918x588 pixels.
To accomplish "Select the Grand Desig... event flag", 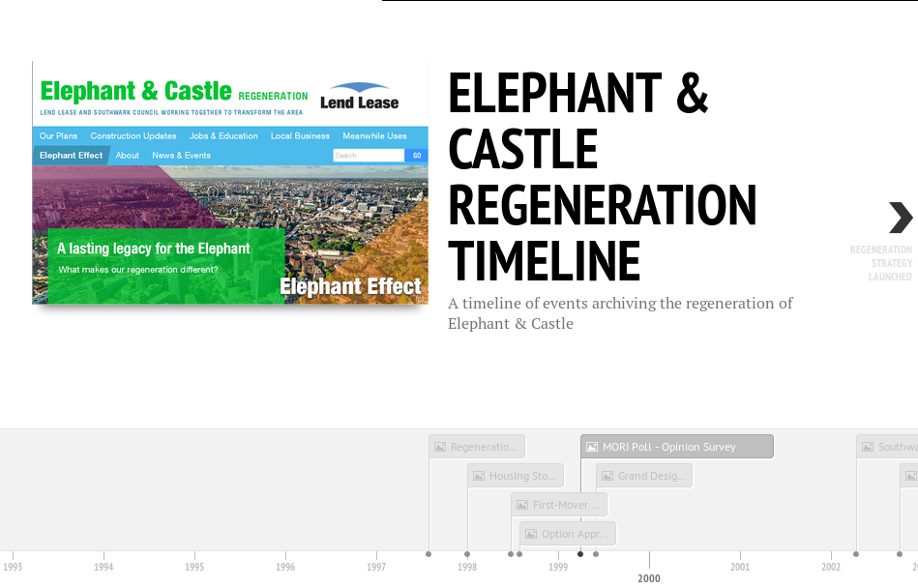I will coord(644,476).
